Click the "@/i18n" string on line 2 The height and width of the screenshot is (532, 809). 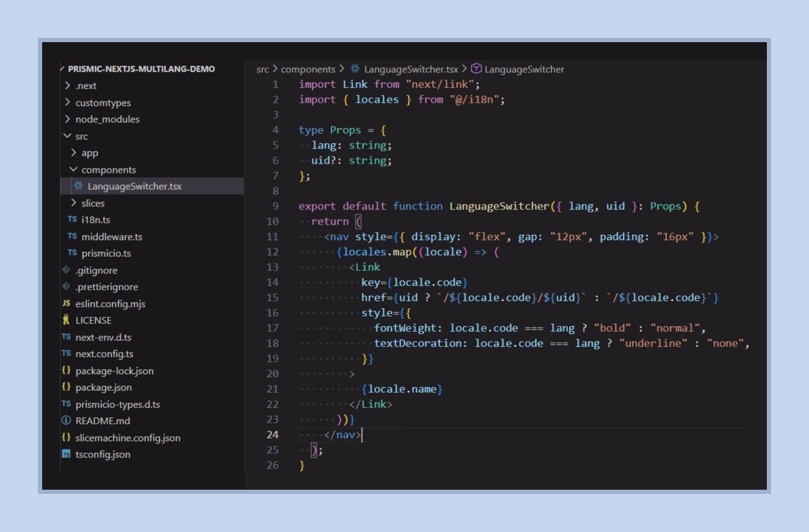[474, 100]
